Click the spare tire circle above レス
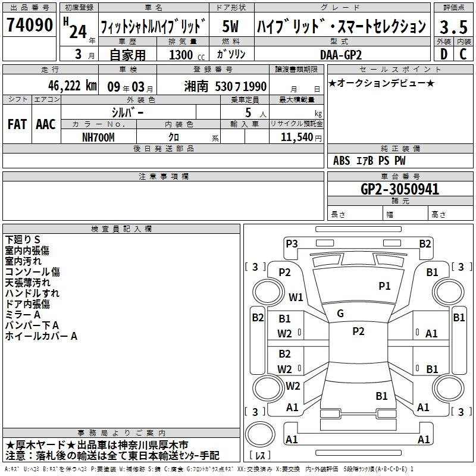 260,434
